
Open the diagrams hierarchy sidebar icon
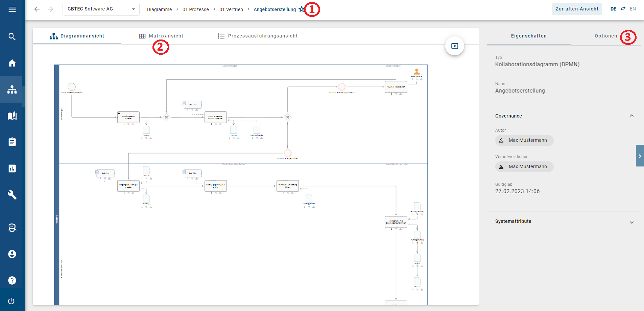tap(12, 89)
